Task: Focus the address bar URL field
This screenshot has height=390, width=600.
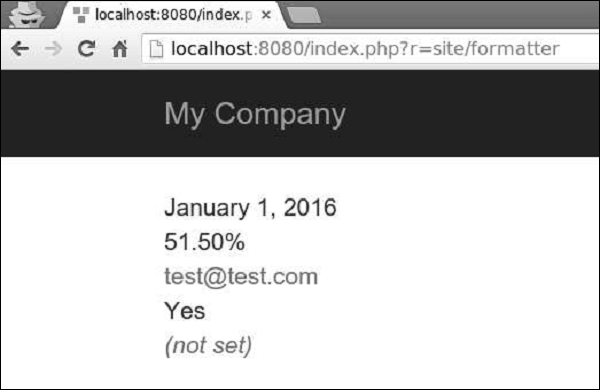Action: tap(370, 49)
